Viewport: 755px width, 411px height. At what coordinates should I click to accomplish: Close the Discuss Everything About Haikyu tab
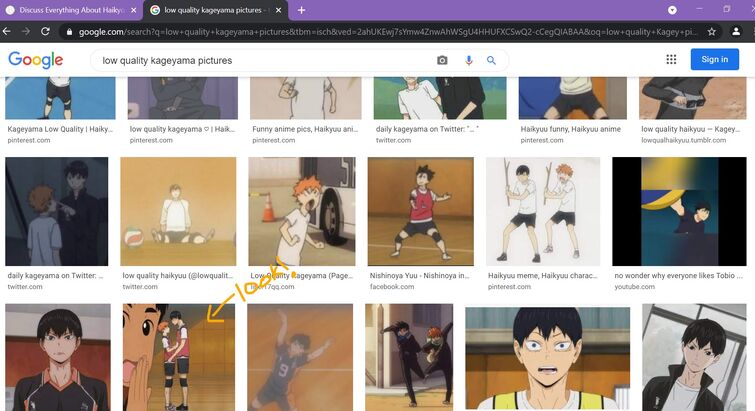tap(133, 10)
